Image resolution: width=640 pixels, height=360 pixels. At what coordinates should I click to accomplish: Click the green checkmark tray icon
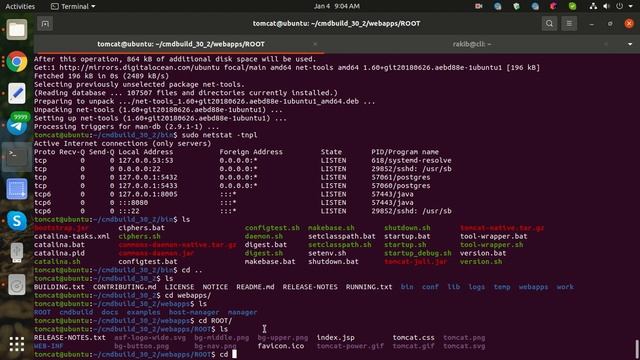(572, 6)
